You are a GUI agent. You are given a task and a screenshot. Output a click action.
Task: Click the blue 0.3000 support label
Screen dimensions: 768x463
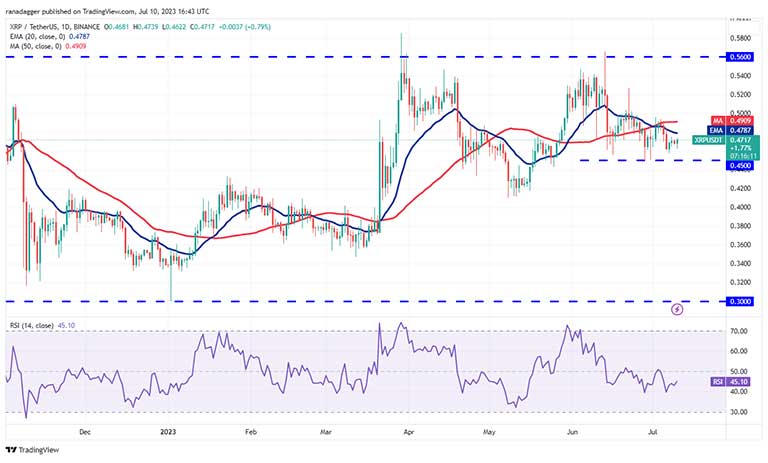(739, 301)
